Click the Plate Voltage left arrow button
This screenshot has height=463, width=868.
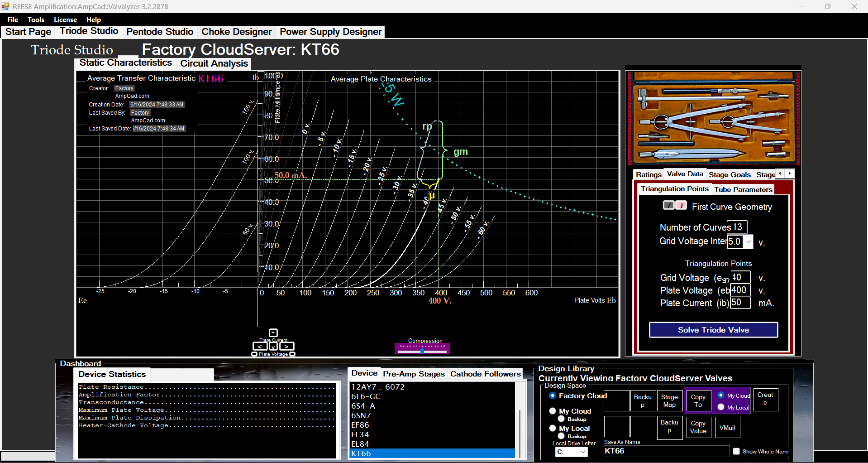point(260,346)
